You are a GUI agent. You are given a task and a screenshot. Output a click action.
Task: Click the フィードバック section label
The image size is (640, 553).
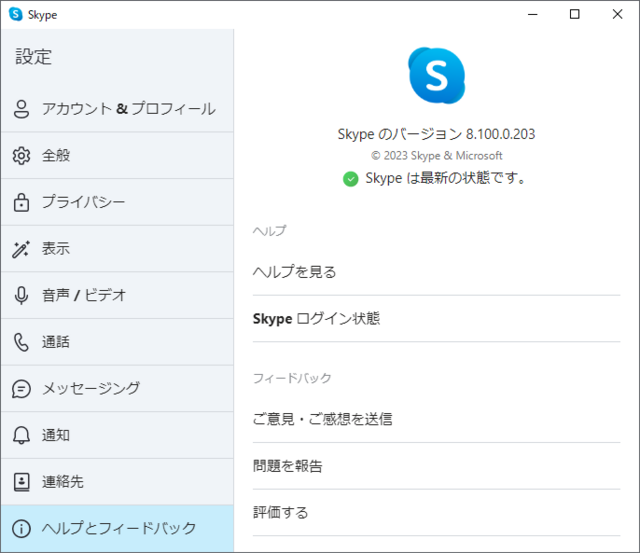pos(292,378)
